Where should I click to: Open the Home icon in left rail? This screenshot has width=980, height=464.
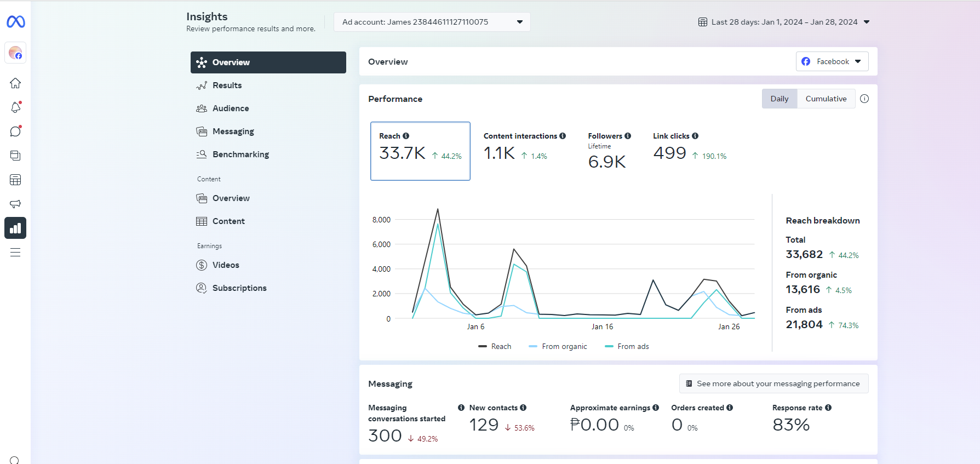click(15, 83)
